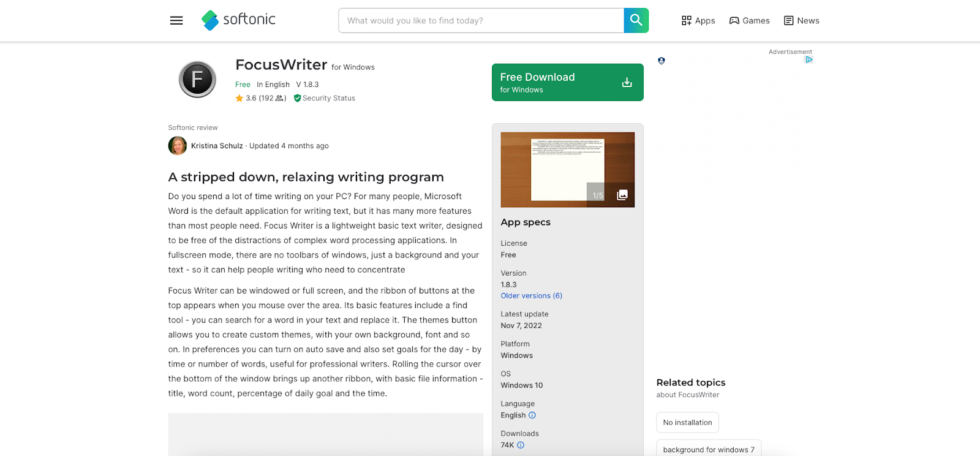This screenshot has height=456, width=980.
Task: Click the FocusWriter app icon
Action: pyautogui.click(x=197, y=80)
